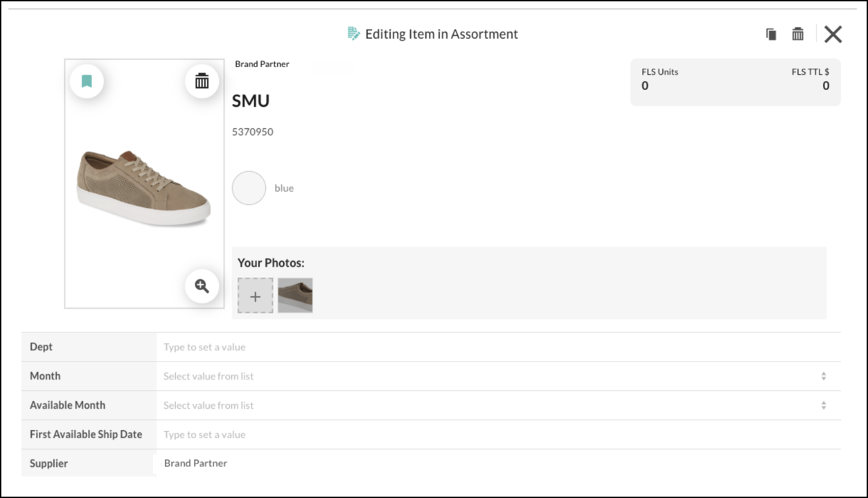
Task: Focus the Dept input field
Action: [x=485, y=347]
